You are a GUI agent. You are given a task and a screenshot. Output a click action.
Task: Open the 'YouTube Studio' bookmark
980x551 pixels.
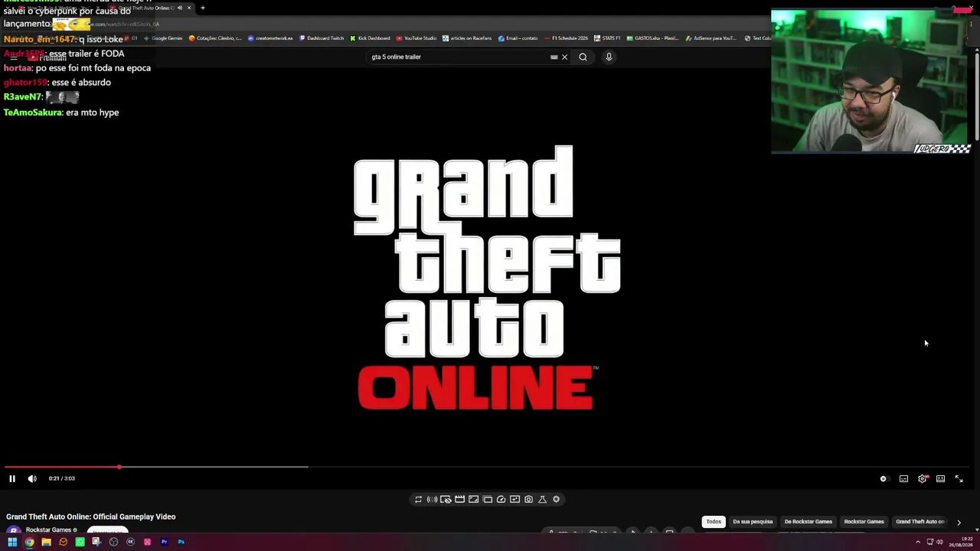pyautogui.click(x=416, y=38)
